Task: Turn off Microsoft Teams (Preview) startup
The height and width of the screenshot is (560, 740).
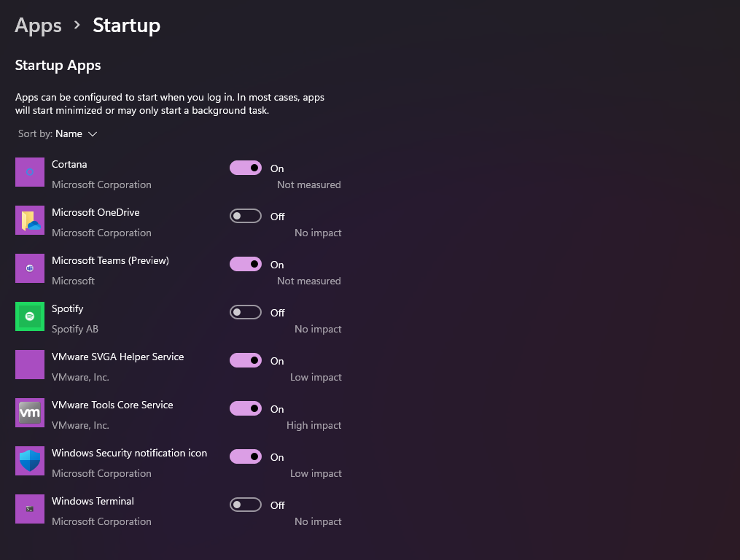Action: 245,264
